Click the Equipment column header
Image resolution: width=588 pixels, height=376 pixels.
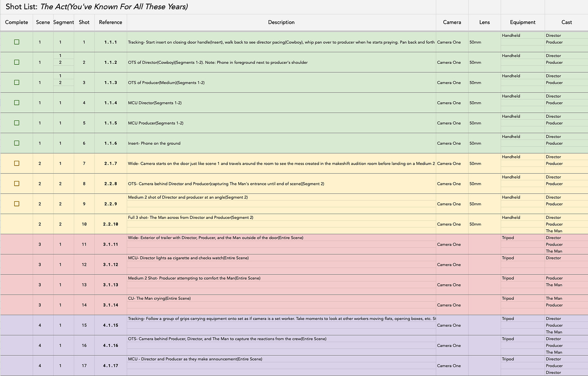pyautogui.click(x=523, y=22)
